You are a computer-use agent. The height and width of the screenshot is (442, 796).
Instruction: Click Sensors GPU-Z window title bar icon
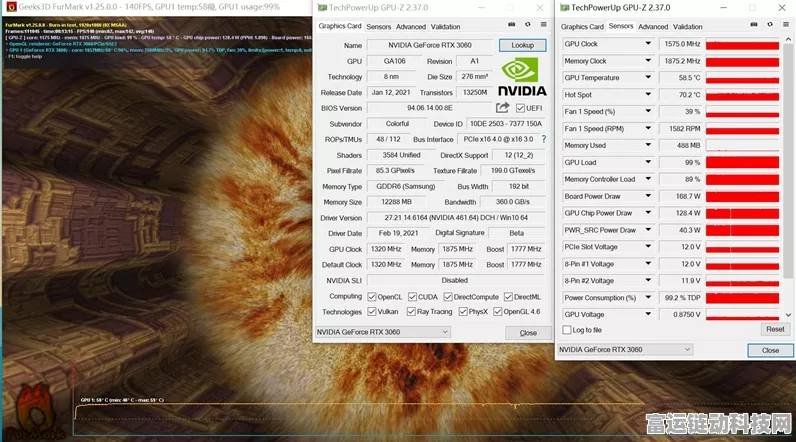(564, 8)
